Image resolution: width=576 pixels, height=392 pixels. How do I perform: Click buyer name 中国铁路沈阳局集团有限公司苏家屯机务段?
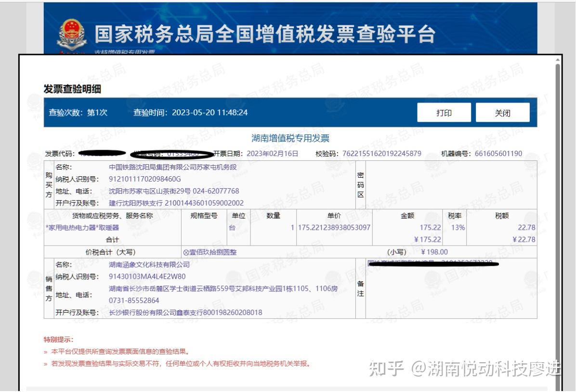coord(172,167)
